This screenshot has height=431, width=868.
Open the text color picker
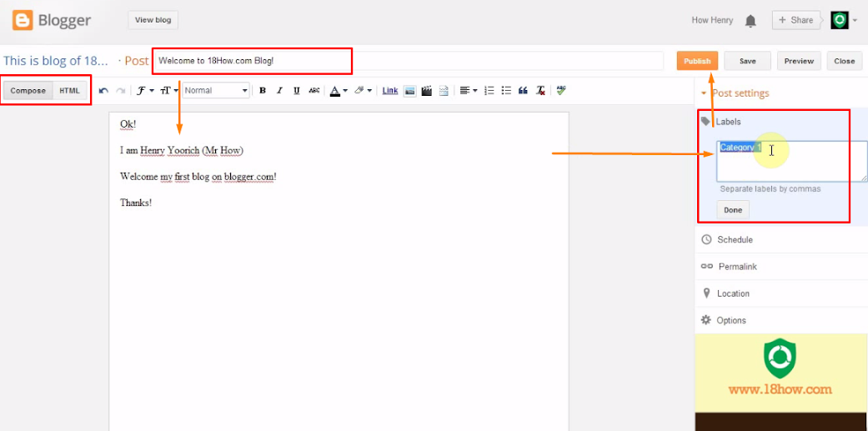339,91
